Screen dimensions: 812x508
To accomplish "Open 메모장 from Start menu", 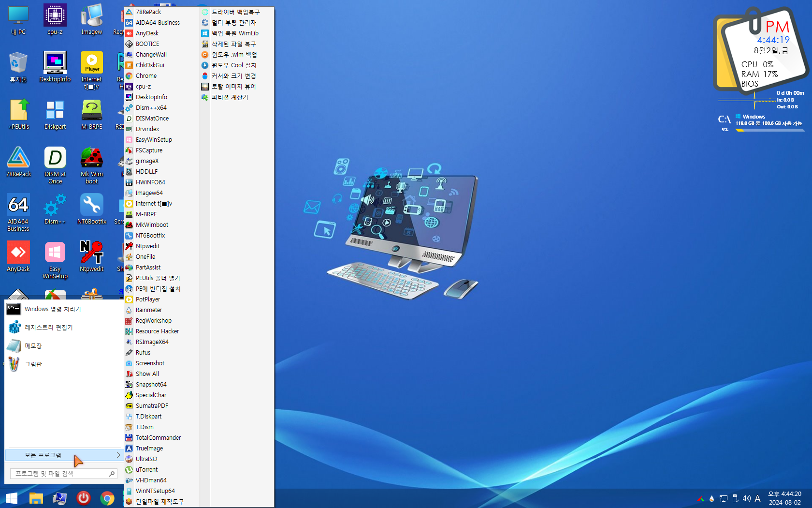I will pyautogui.click(x=63, y=346).
